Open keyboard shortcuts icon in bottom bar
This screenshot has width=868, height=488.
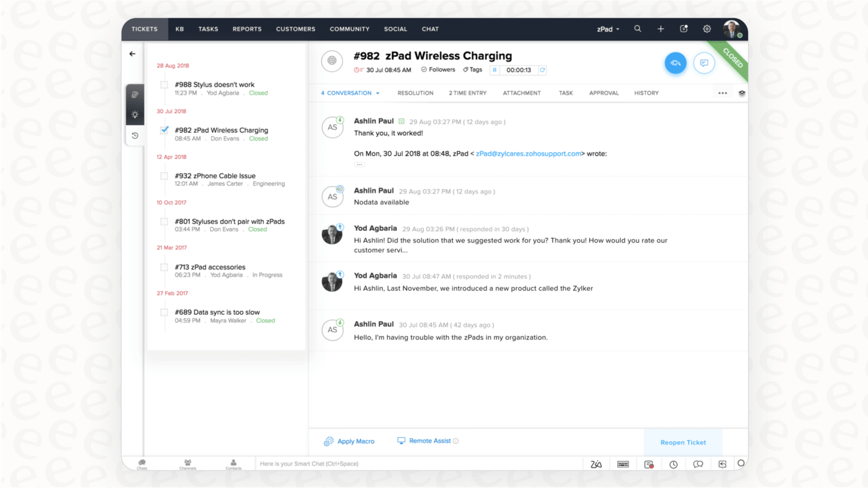(623, 464)
